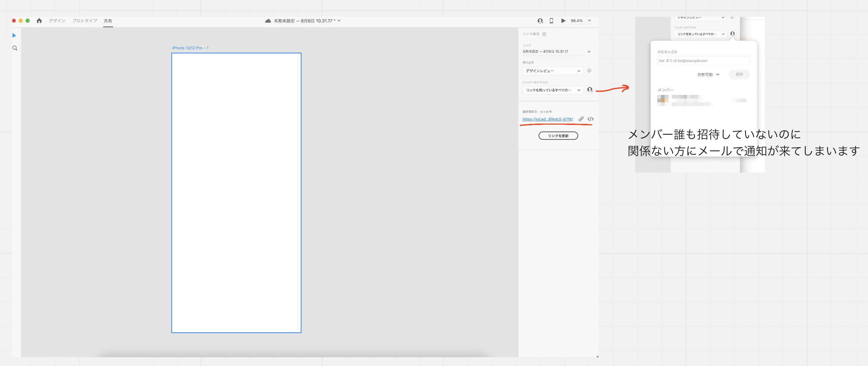
Task: Select the iPhone 12/12 Pro – 1 artboard title
Action: pyautogui.click(x=190, y=48)
